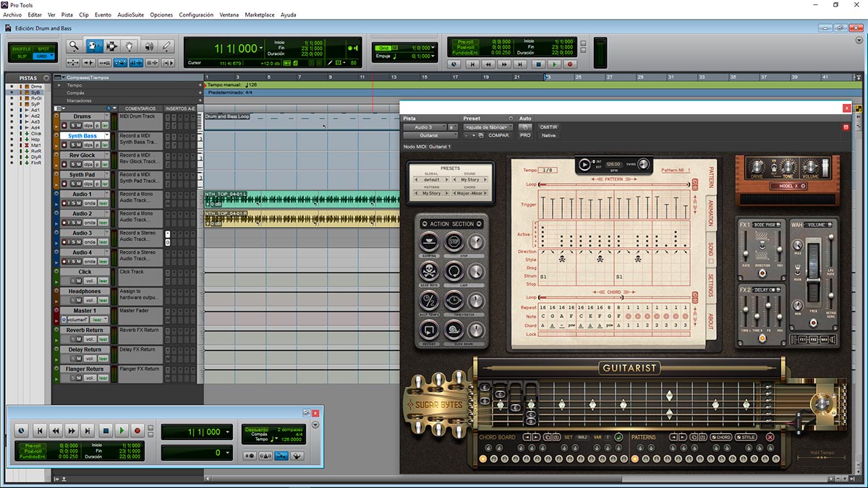Click the Drums track name button

82,116
